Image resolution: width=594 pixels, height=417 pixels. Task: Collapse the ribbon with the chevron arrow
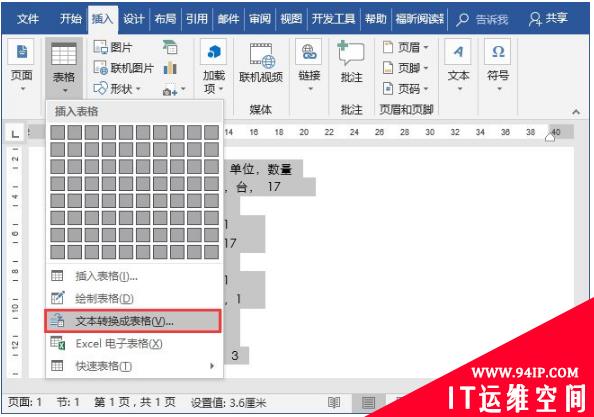click(576, 112)
